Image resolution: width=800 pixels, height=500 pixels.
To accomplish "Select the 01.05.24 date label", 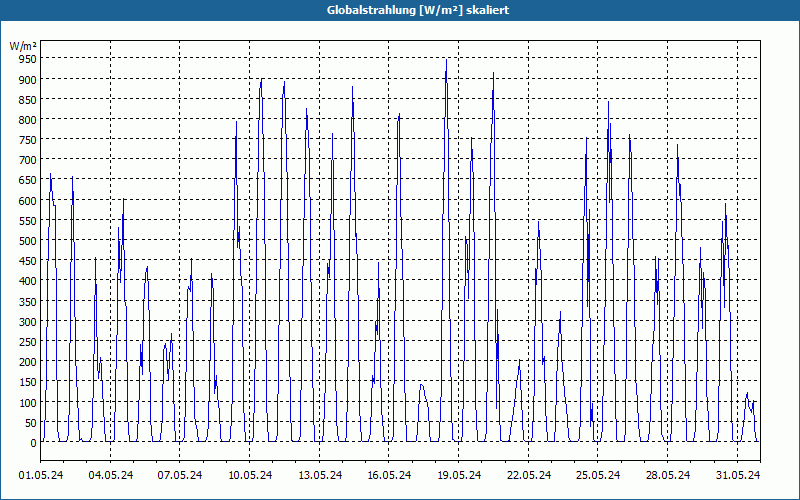I will point(41,475).
